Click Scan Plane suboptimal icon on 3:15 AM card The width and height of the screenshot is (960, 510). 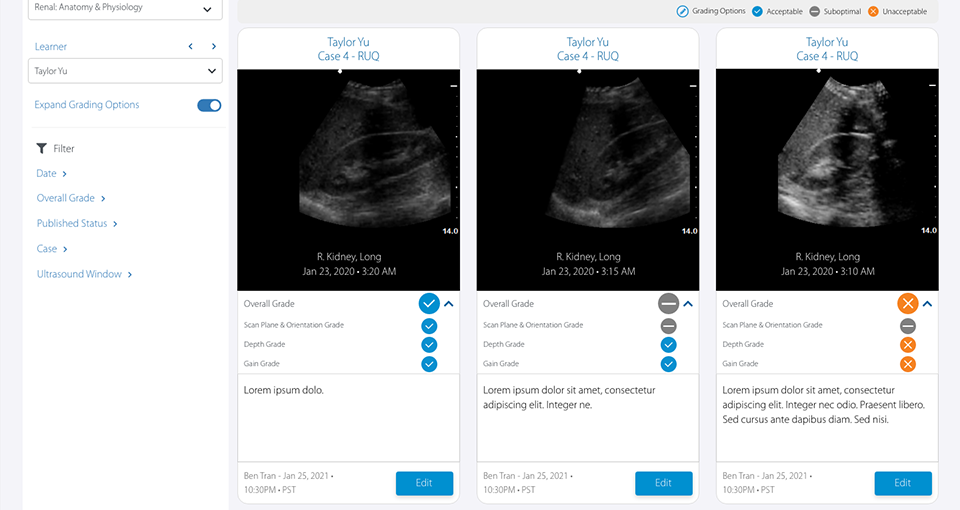coord(669,326)
